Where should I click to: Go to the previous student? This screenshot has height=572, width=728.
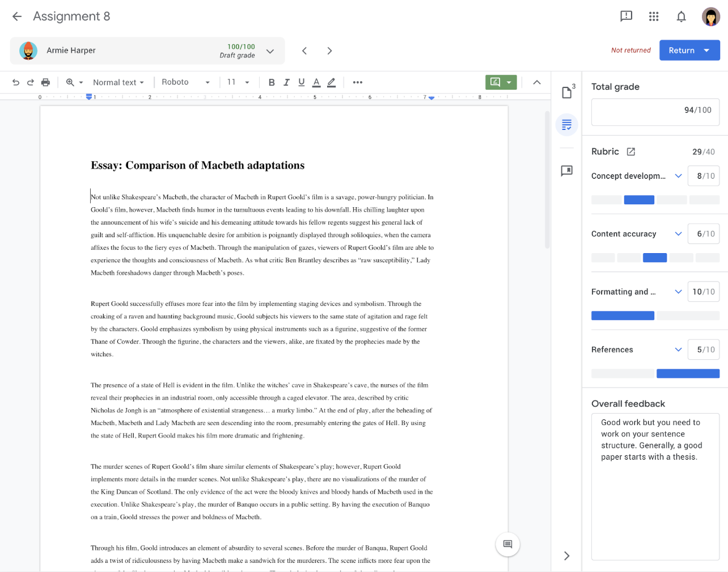coord(304,51)
